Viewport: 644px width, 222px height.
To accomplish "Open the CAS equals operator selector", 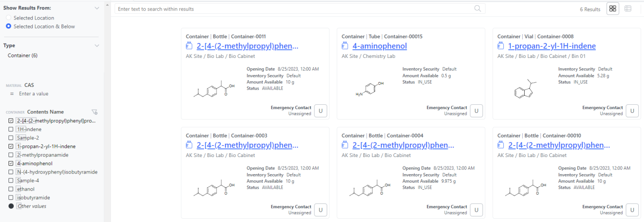I will click(x=12, y=94).
